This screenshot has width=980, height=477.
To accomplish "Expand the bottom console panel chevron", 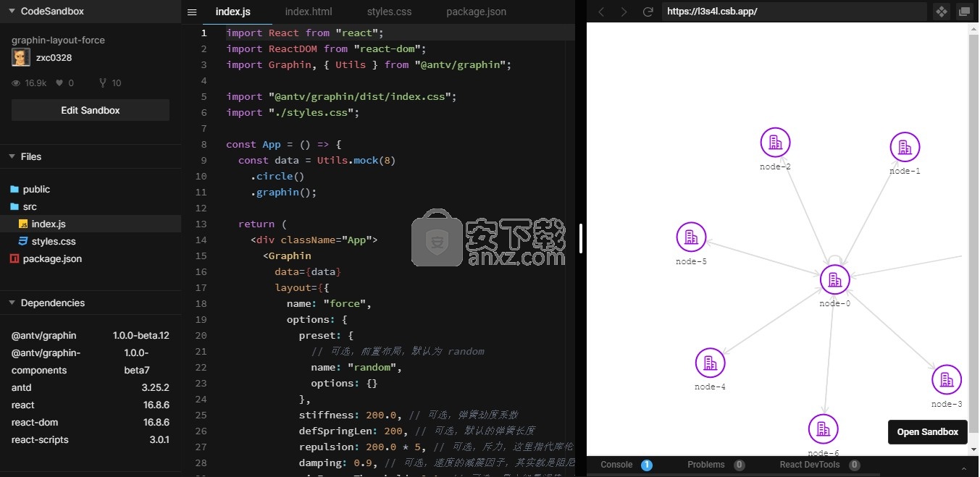I will coord(963,468).
